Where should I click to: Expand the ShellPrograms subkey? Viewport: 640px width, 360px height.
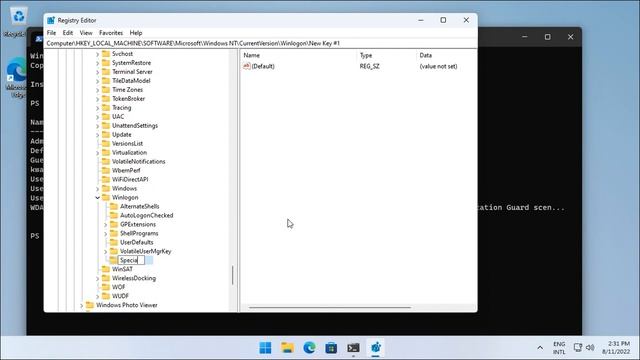click(x=106, y=233)
